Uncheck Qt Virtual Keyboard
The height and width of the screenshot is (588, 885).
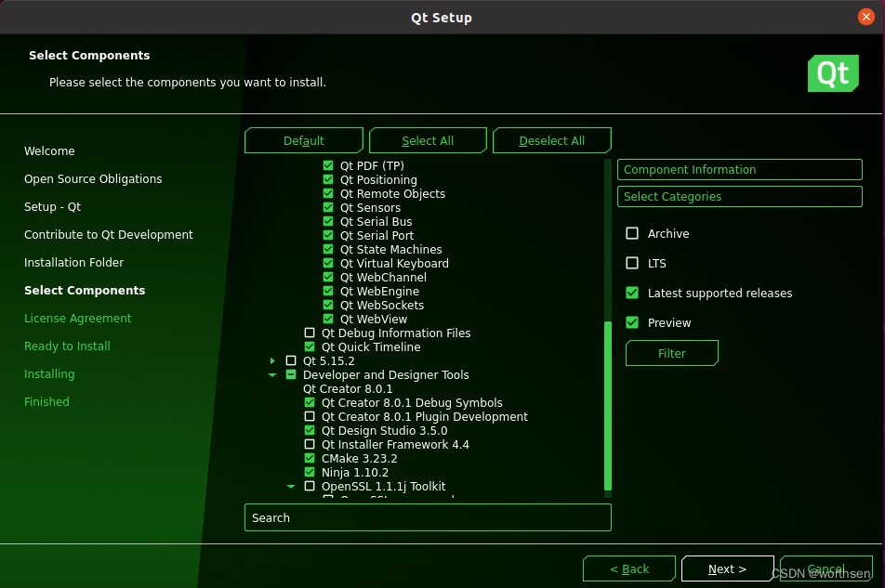tap(328, 263)
